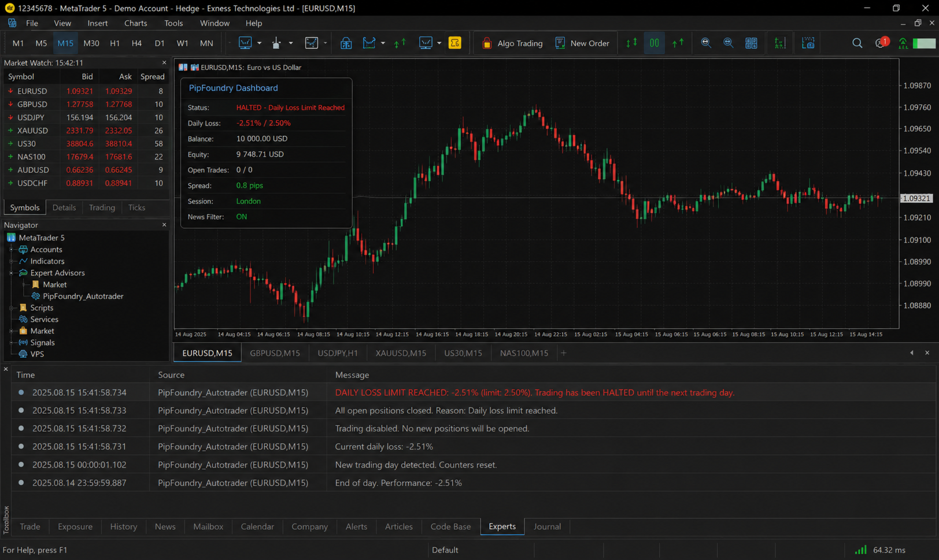Click the XAUUSD row in Market Watch
The image size is (939, 560).
click(x=86, y=131)
